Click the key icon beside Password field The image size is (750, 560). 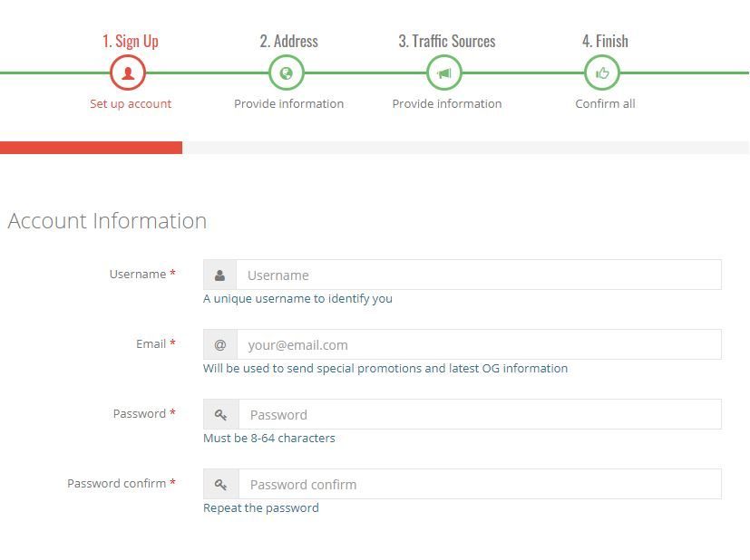pos(220,415)
